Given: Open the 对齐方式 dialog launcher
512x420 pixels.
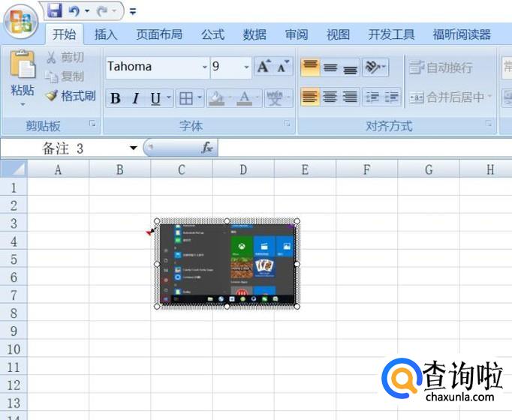Looking at the screenshot, I should (x=489, y=123).
